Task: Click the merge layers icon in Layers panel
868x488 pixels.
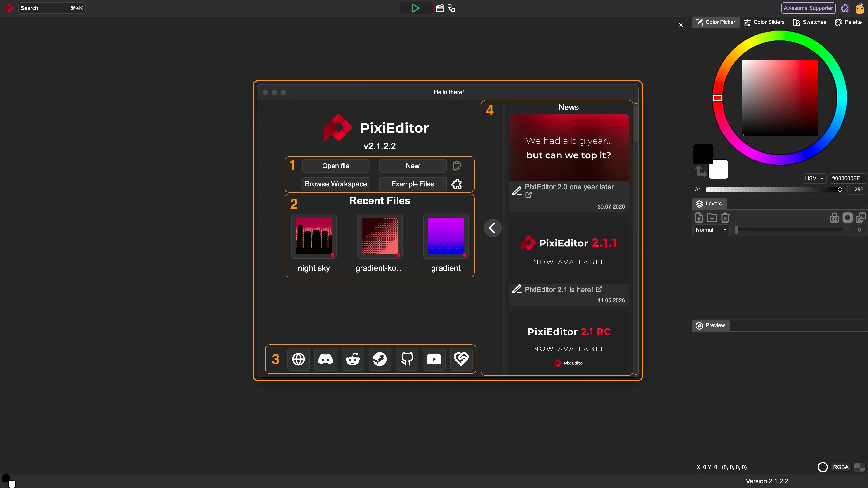Action: tap(860, 218)
